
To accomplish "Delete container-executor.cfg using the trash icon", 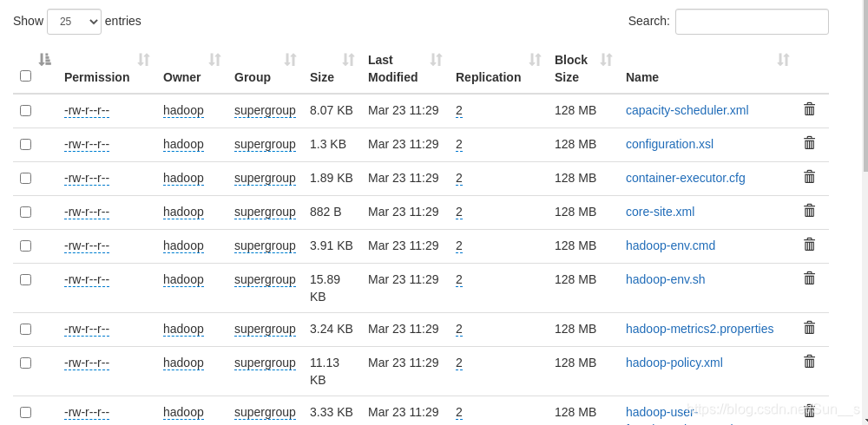I will [809, 177].
